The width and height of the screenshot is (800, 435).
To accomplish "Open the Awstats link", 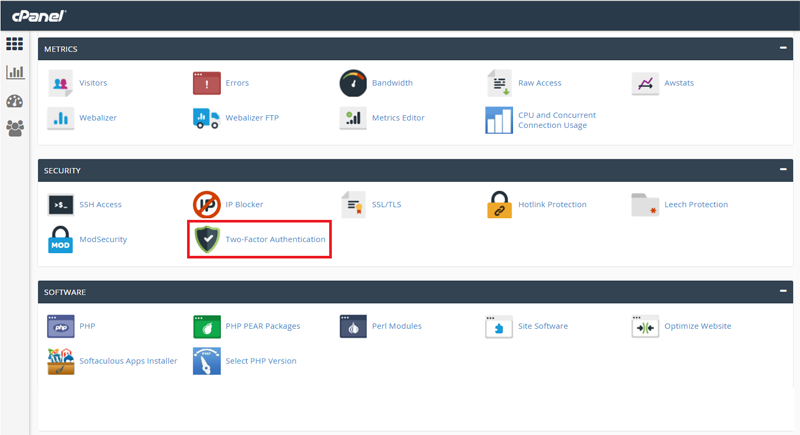I will [x=679, y=83].
